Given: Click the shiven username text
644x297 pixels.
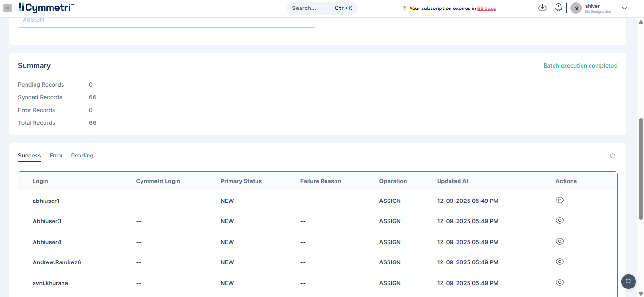Looking at the screenshot, I should click(x=593, y=6).
